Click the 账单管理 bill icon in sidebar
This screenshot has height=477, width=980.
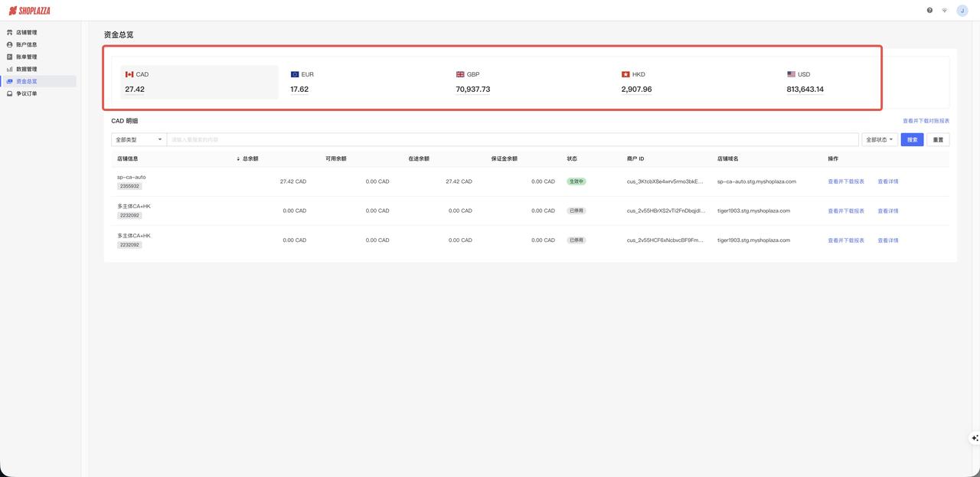(10, 57)
